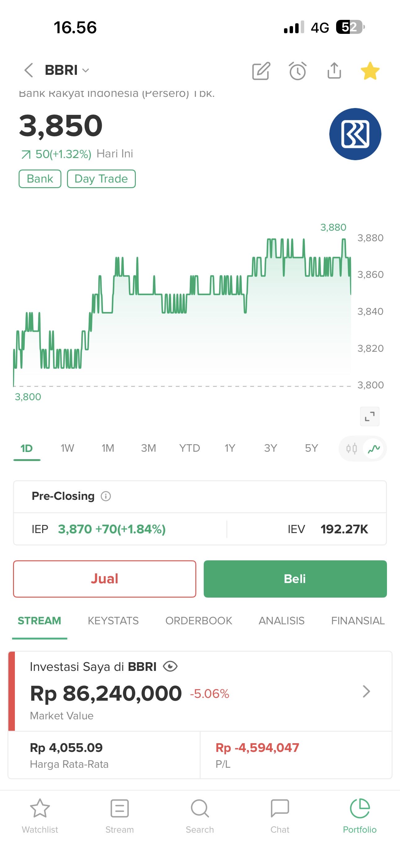Switch to the ORDERBOOK tab
This screenshot has width=400, height=868.
pyautogui.click(x=199, y=621)
